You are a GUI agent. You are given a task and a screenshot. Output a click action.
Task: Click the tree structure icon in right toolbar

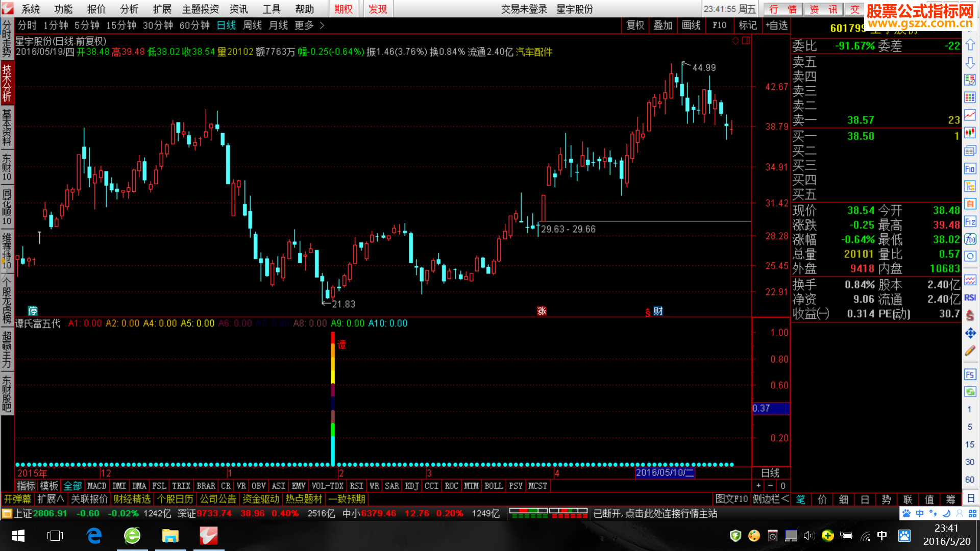click(970, 186)
